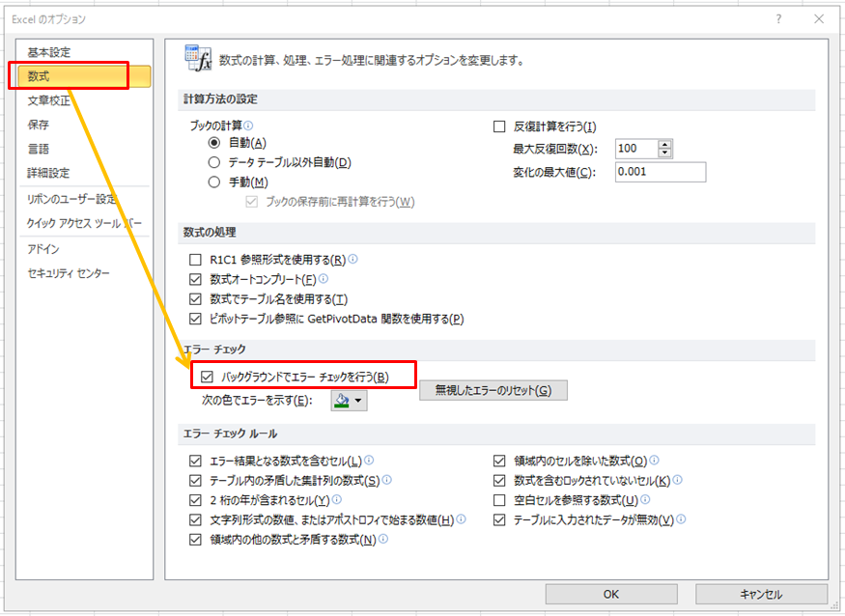
Task: Click the キャンセル button
Action: point(761,594)
